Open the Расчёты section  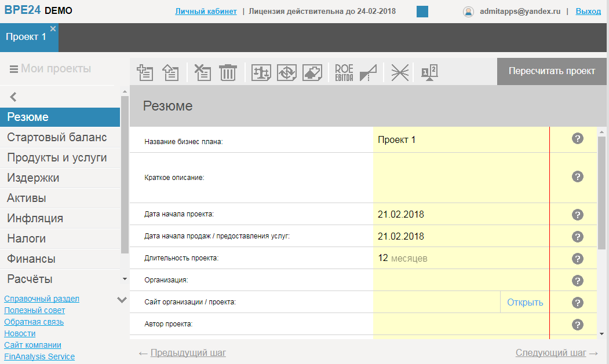(60, 279)
